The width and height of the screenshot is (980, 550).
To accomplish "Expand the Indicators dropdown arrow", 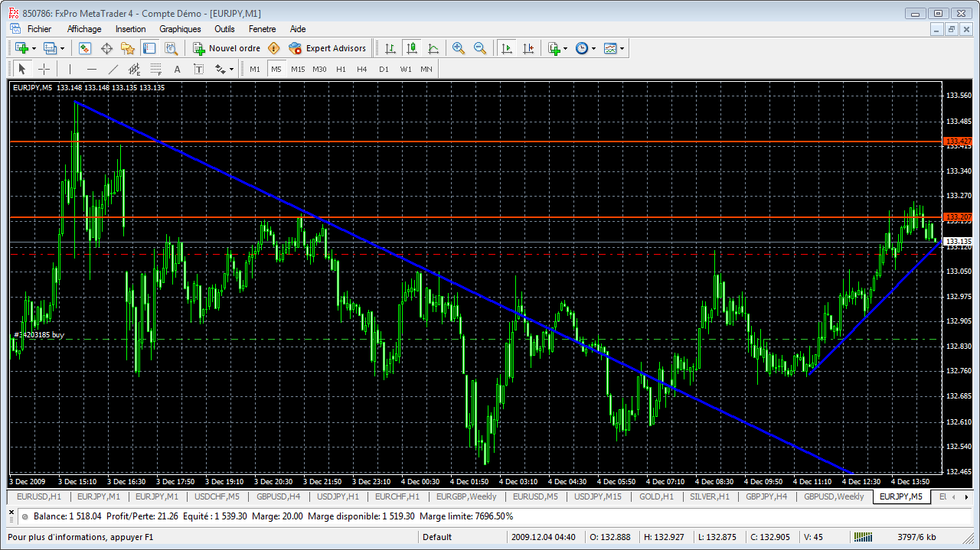I will pos(566,48).
